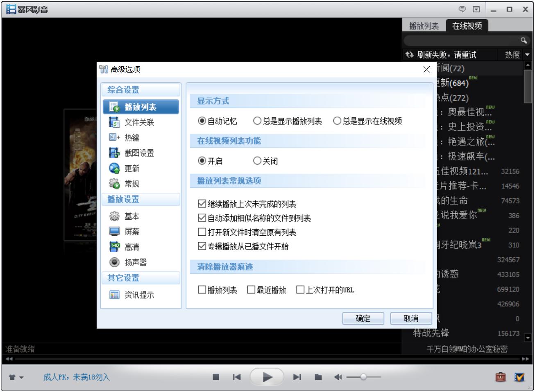Enable 打开新文件时清空原有列表 checkbox
The image size is (535, 392).
point(202,232)
